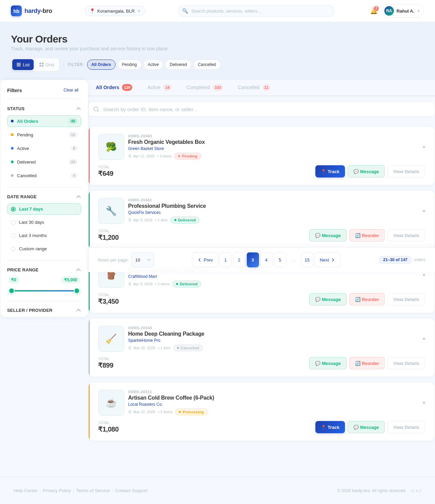Expand Artisan Cold Brew Coffee order card

click(424, 403)
